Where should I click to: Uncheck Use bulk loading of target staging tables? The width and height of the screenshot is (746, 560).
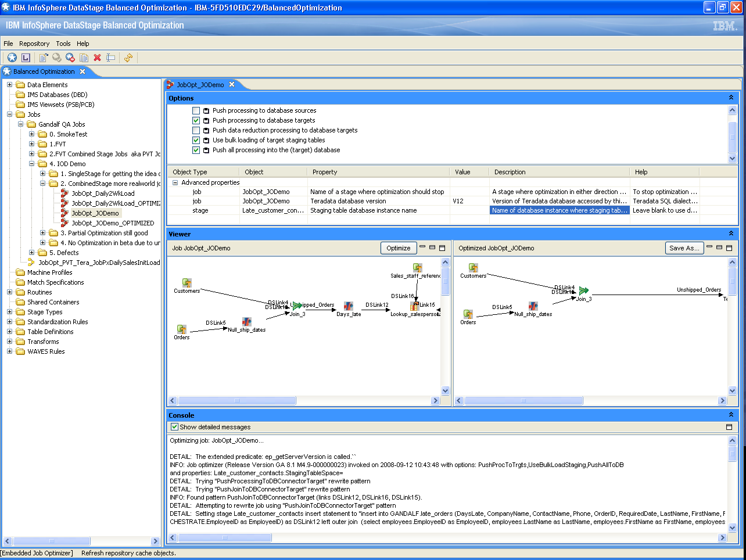click(196, 140)
